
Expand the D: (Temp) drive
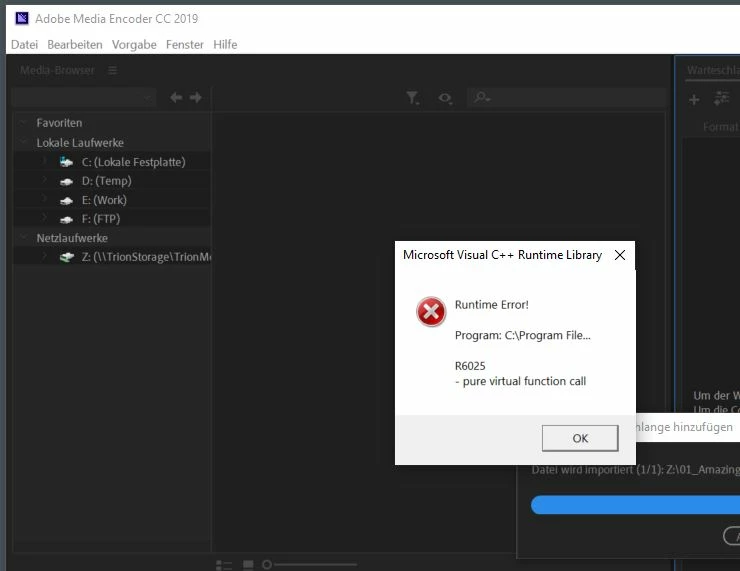point(45,180)
